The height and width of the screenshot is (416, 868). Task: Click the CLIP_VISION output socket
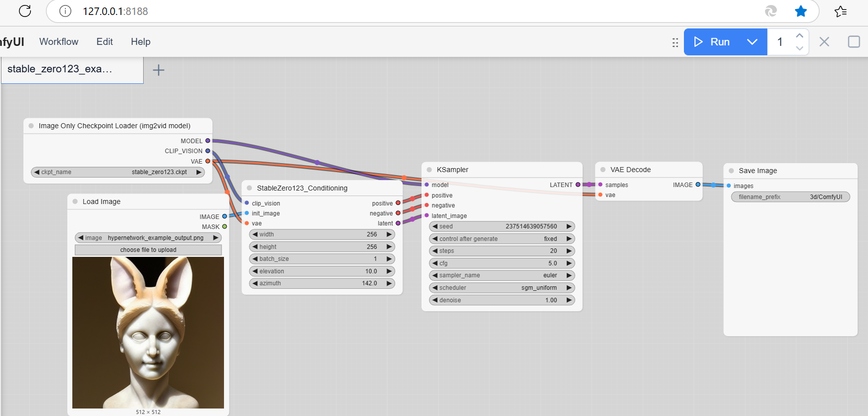tap(208, 151)
